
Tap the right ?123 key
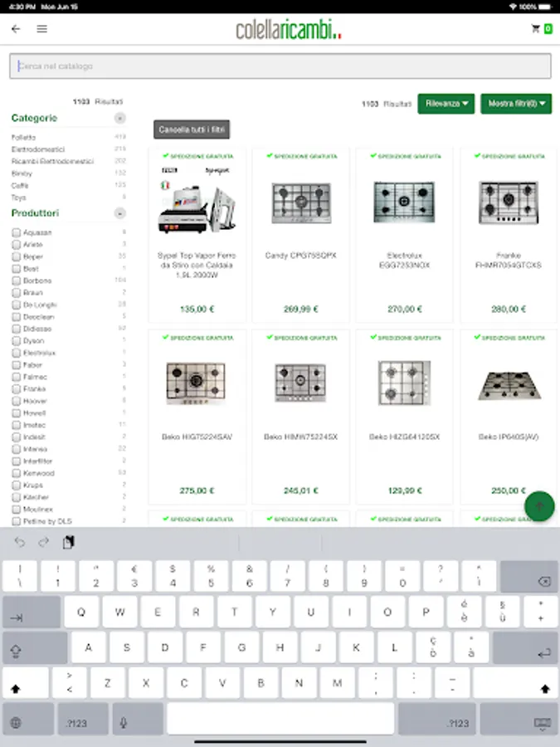tap(436, 719)
